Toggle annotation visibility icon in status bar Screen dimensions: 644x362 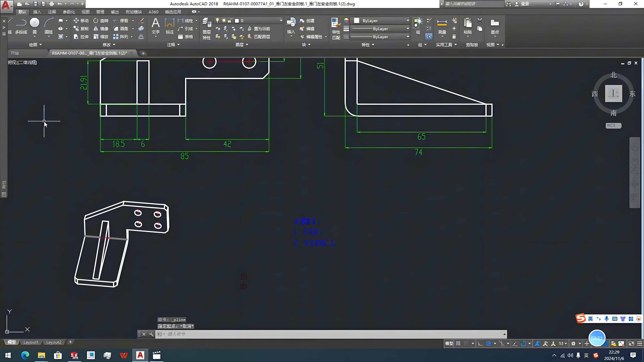pyautogui.click(x=537, y=343)
